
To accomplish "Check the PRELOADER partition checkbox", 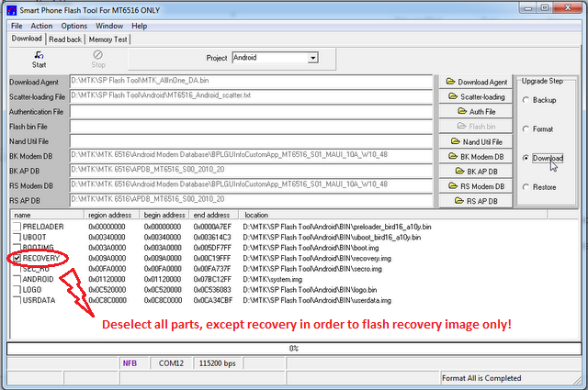I will tap(17, 227).
